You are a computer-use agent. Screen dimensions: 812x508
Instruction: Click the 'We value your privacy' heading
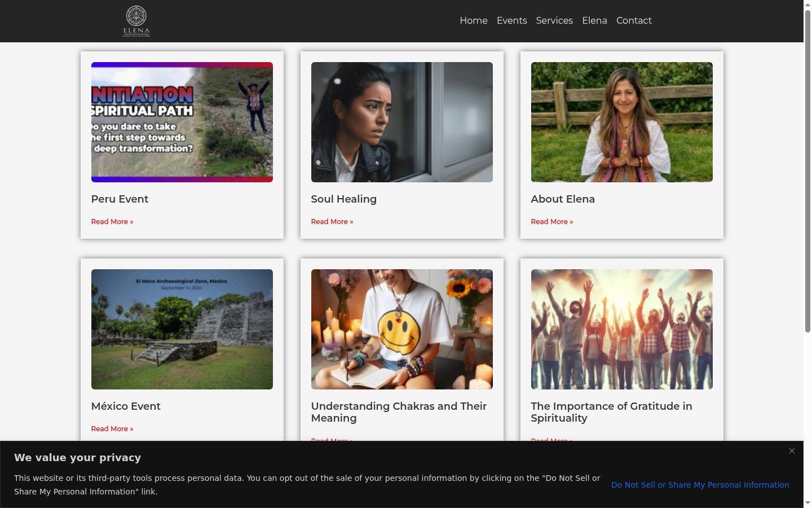pyautogui.click(x=78, y=458)
